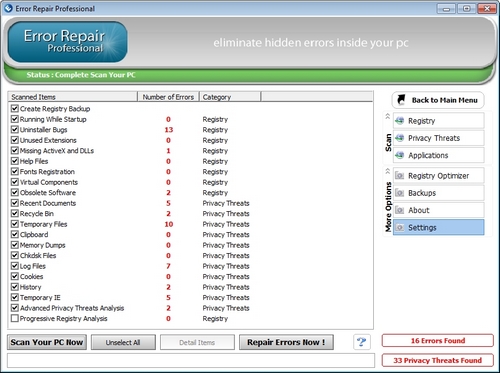This screenshot has width=500, height=373.
Task: Click the error count 10 for Temporary Files
Action: [169, 224]
